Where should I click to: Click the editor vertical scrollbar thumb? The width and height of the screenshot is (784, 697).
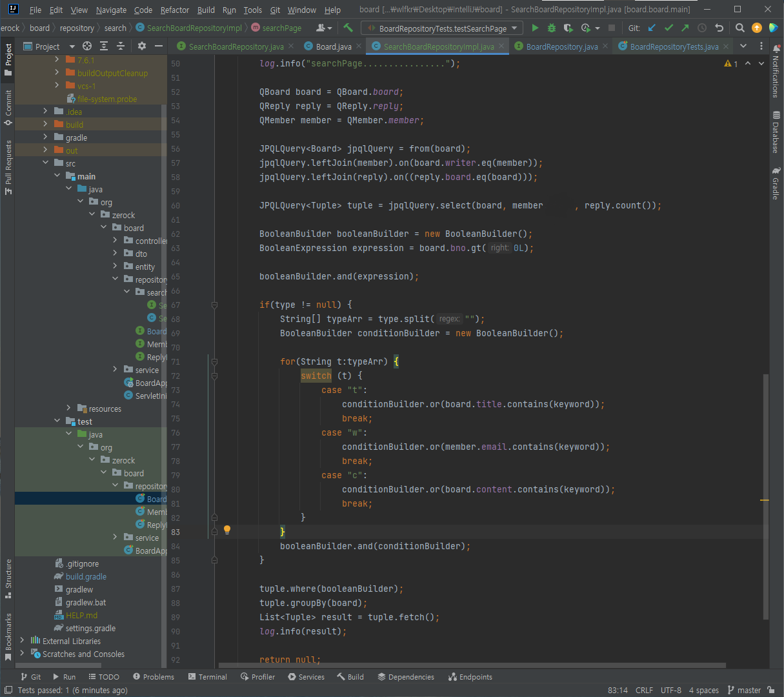[765, 497]
